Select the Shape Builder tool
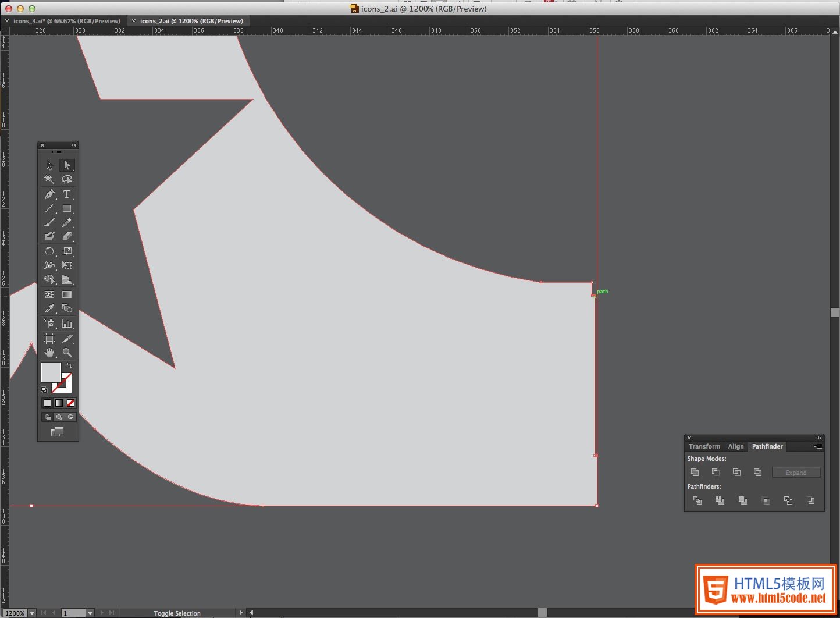Viewport: 840px width, 618px height. pyautogui.click(x=49, y=279)
